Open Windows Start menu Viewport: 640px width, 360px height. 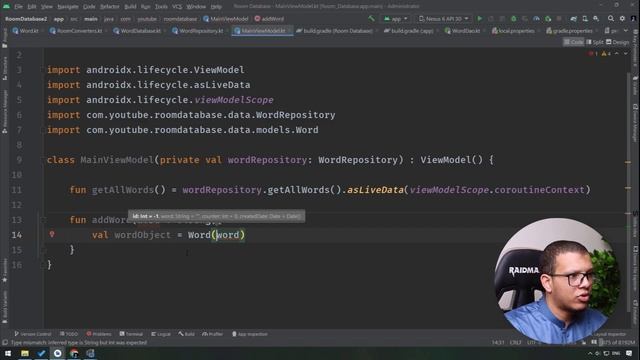pos(8,353)
